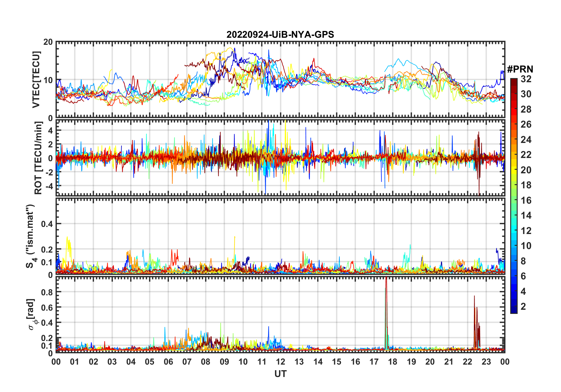Image resolution: width=561 pixels, height=392 pixels.
Task: Click hour label "15" on the UT axis
Action: 337,362
